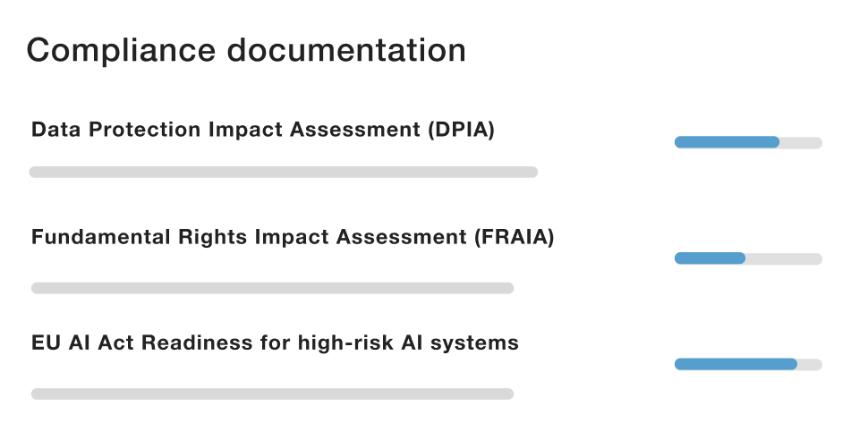Click the gray description bar under DPIA
868x423 pixels.
284,172
